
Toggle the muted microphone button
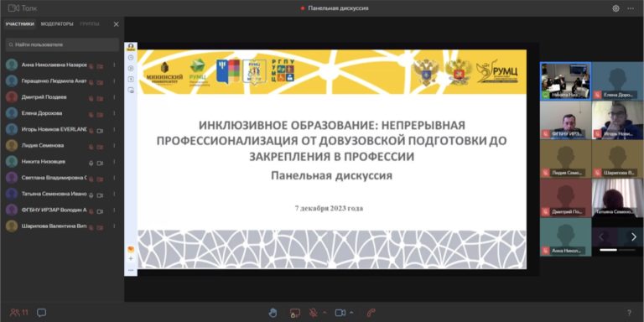click(314, 313)
